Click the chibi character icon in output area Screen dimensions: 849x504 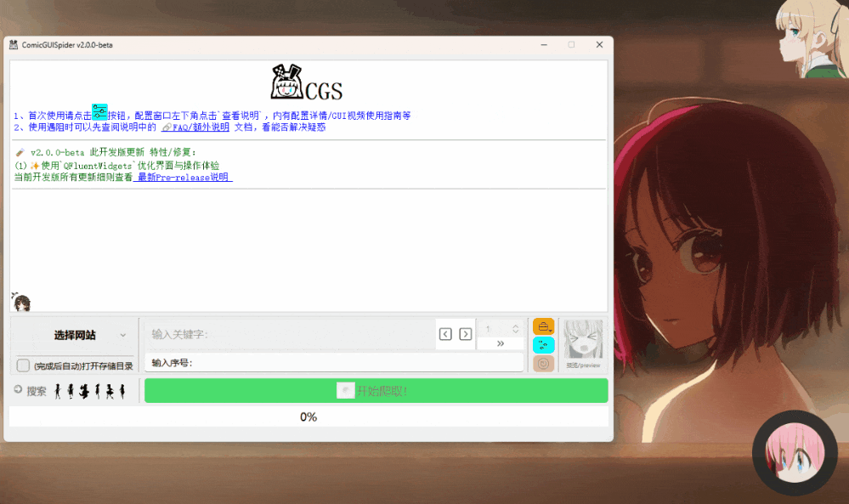click(20, 302)
